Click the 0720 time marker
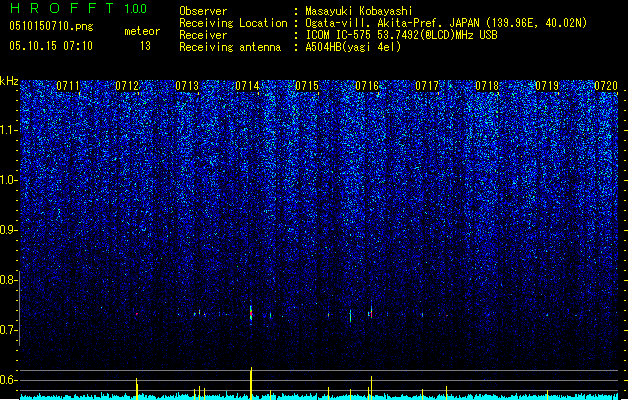The width and height of the screenshot is (629, 400). coord(606,86)
